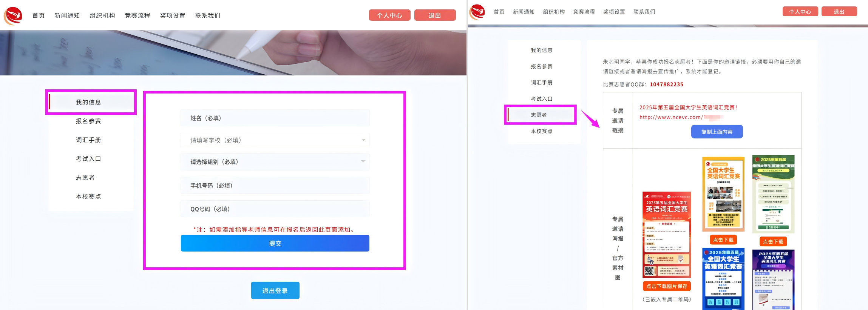
Task: Click 个人中心 button in the left header
Action: [389, 15]
